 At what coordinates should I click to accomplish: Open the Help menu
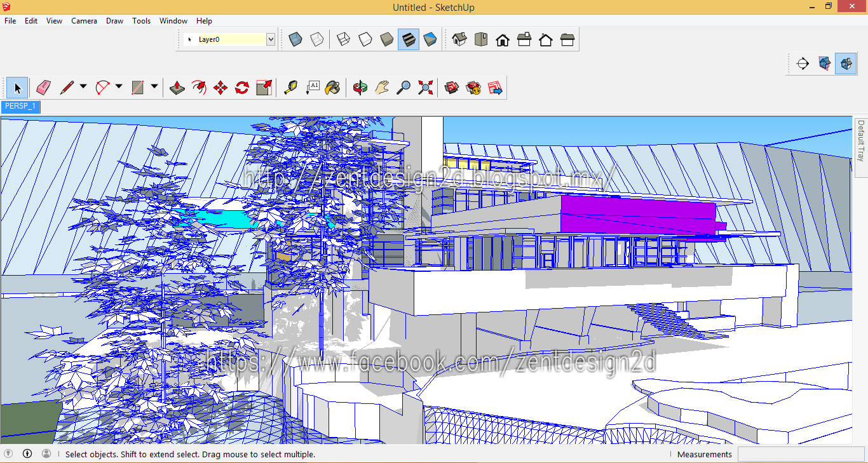pyautogui.click(x=204, y=21)
